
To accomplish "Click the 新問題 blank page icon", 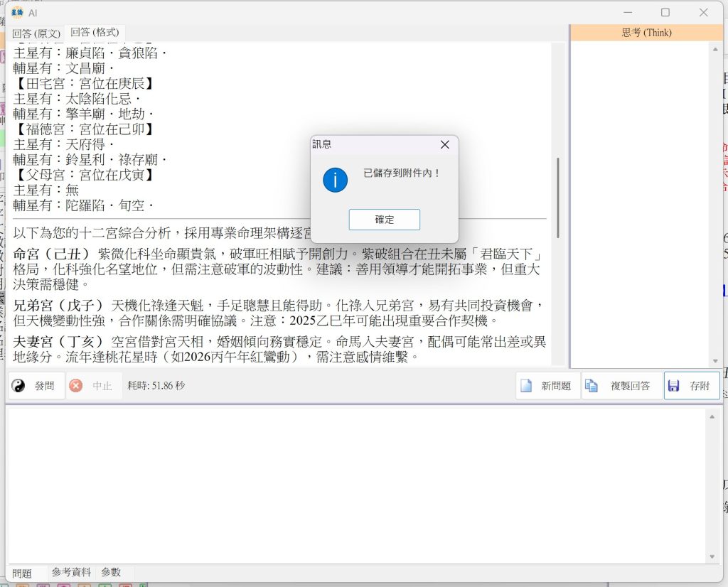I will click(527, 386).
